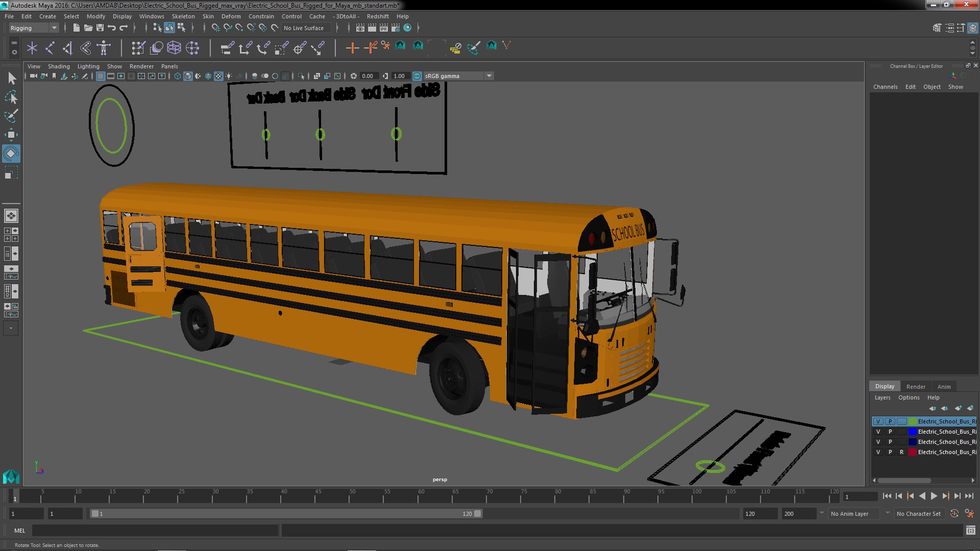Toggle color management ON button in viewport

(417, 76)
